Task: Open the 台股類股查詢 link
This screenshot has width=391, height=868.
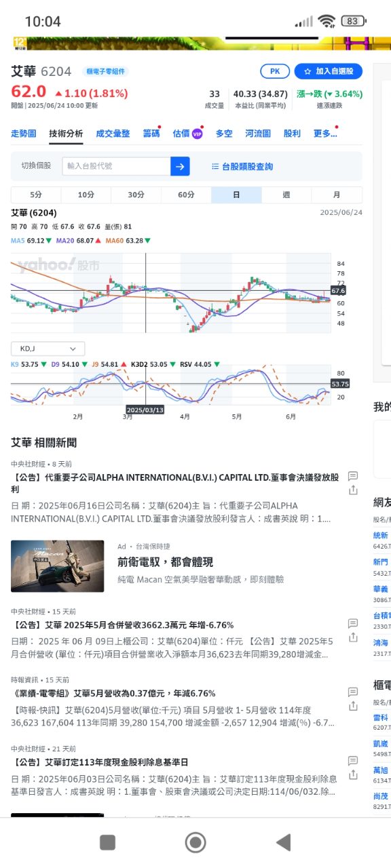Action: tap(242, 166)
